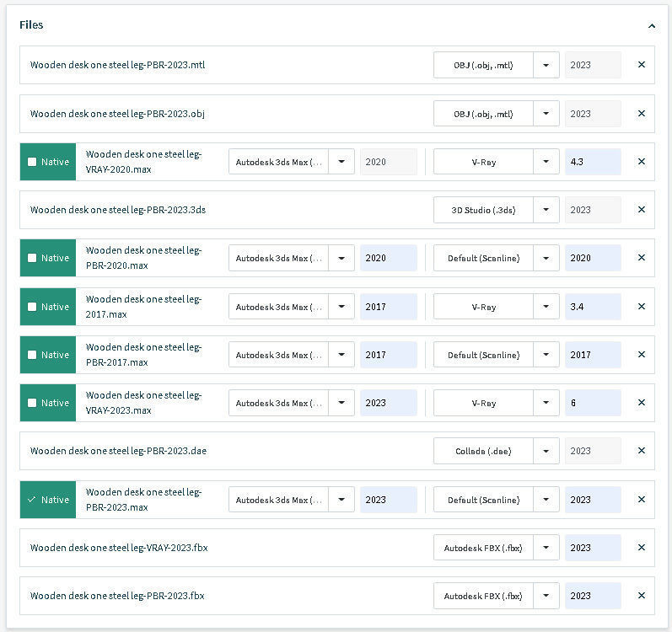This screenshot has width=672, height=632.
Task: Delete the PBR-2023.dae file entry
Action: pos(642,451)
